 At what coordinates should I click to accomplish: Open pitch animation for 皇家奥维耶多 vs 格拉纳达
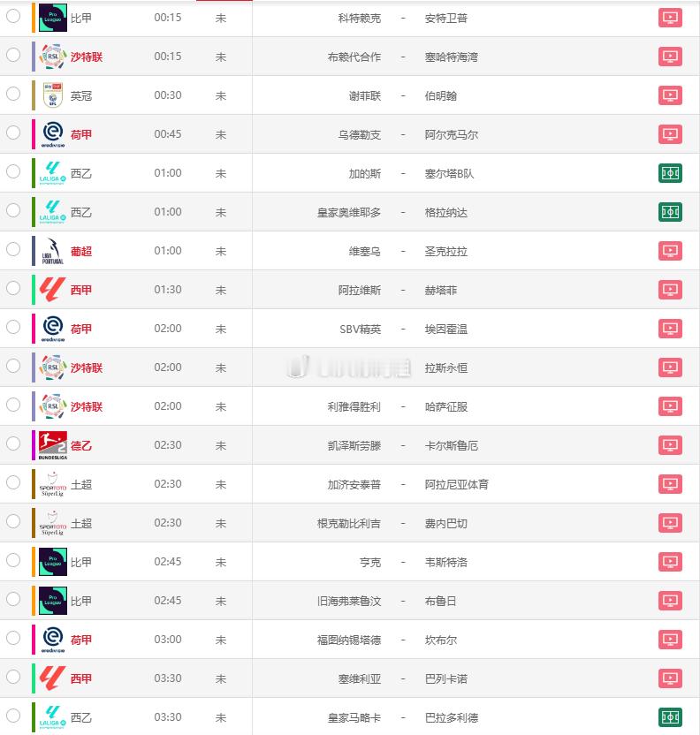pyautogui.click(x=670, y=212)
